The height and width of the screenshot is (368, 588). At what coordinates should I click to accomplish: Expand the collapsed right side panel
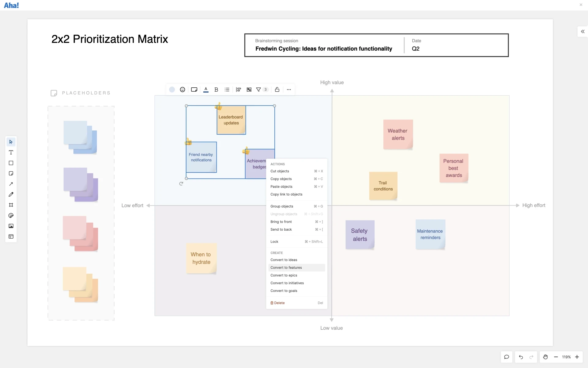pyautogui.click(x=582, y=32)
